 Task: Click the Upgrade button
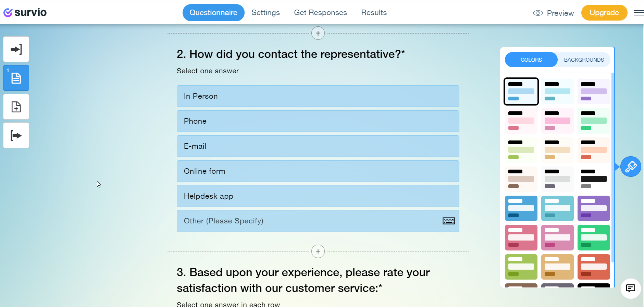coord(604,13)
